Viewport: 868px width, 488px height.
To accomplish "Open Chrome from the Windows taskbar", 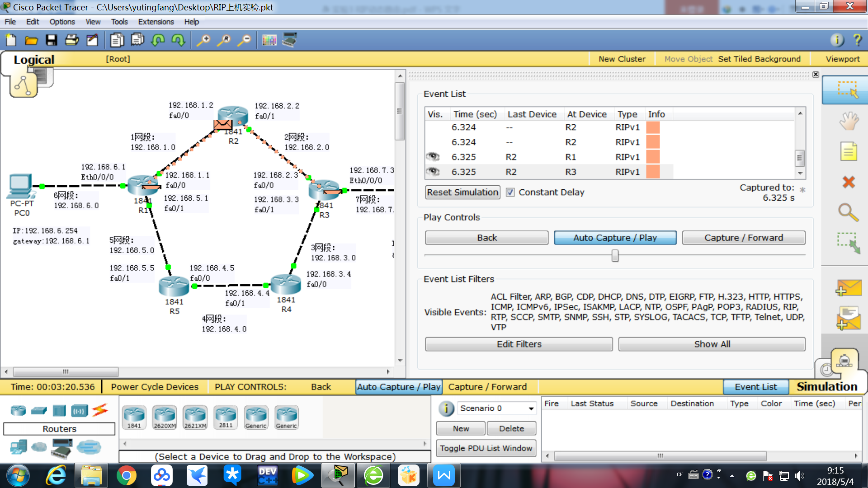I will coord(127,475).
